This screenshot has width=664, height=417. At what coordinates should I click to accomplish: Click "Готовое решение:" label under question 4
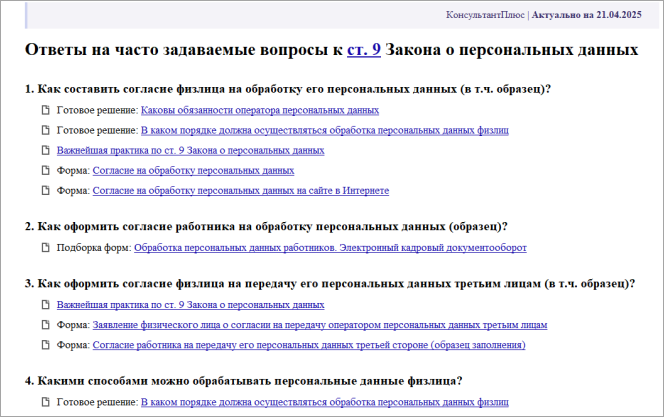click(97, 402)
